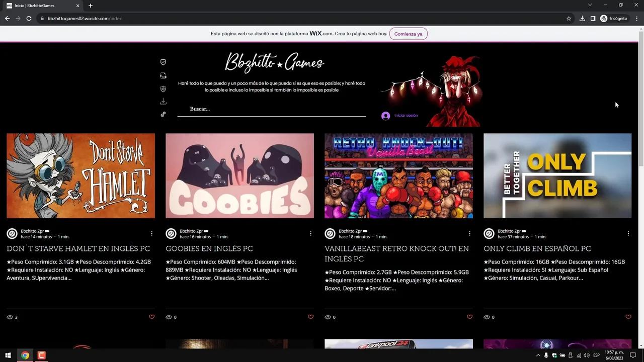Open the Don't Starve Hamlet cover image

(x=80, y=175)
